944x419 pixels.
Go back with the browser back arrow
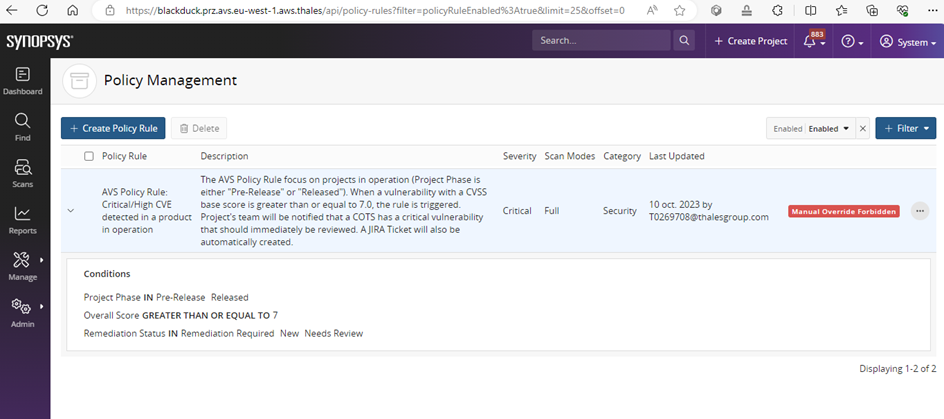12,10
